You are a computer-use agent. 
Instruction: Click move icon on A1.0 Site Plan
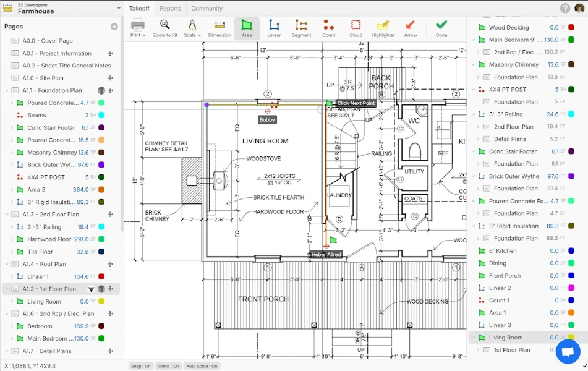coord(110,78)
